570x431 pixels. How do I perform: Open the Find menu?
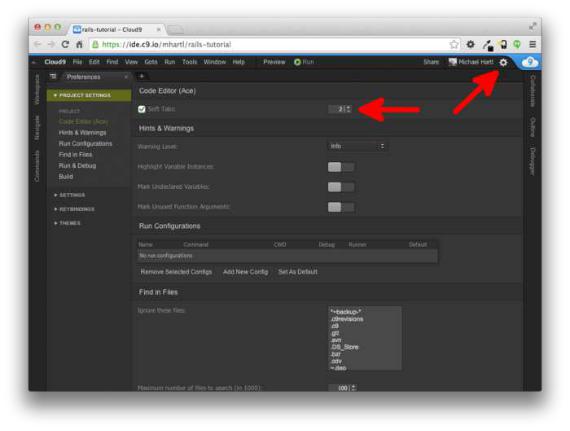pos(112,62)
